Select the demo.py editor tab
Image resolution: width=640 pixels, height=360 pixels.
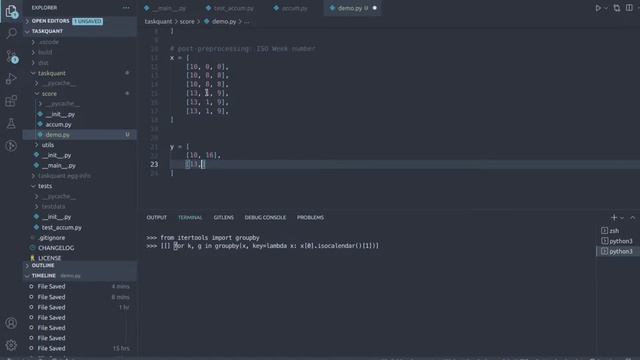coord(352,8)
